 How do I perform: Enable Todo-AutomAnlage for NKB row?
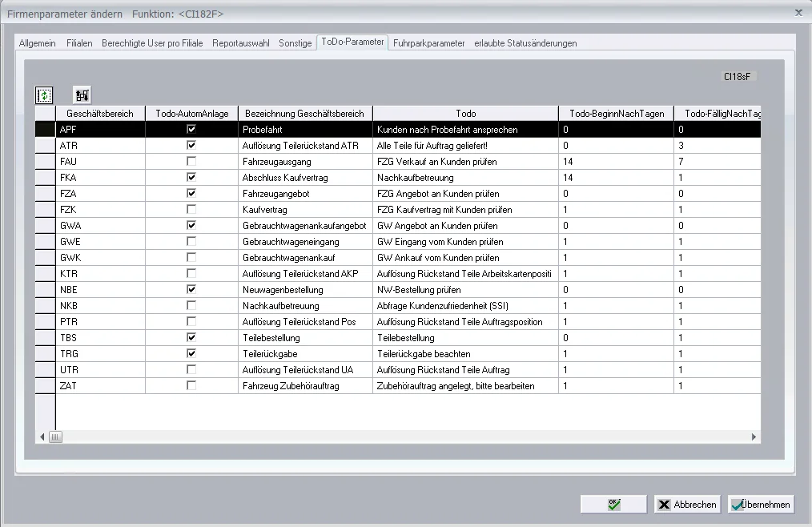pyautogui.click(x=191, y=305)
